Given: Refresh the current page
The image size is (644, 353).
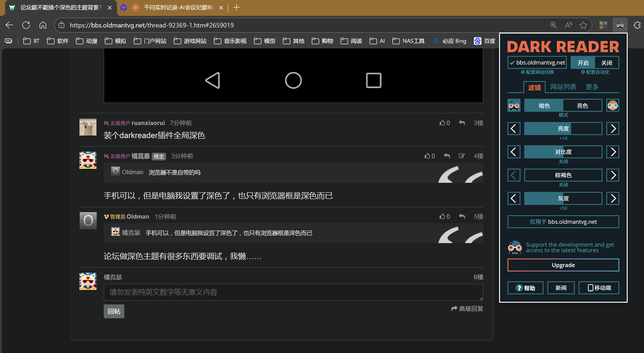Looking at the screenshot, I should pyautogui.click(x=26, y=25).
